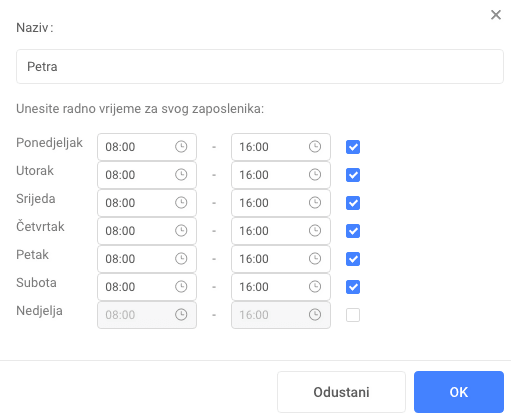Enable the Nedjelja working day checkbox

(x=353, y=315)
